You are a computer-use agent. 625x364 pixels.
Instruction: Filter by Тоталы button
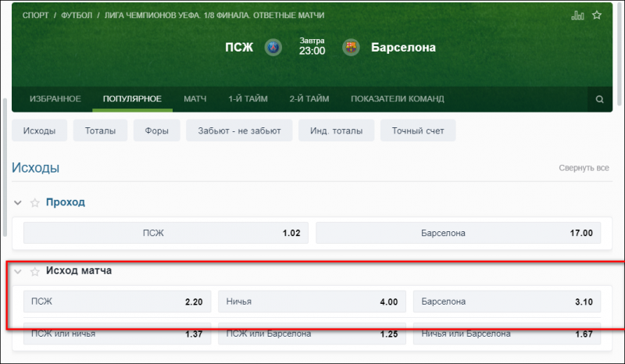[100, 130]
